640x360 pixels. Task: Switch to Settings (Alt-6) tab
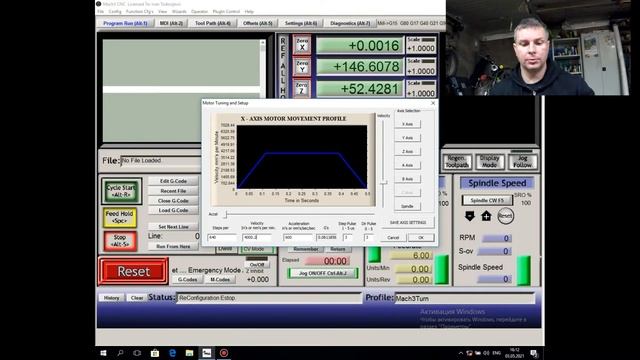coord(301,24)
